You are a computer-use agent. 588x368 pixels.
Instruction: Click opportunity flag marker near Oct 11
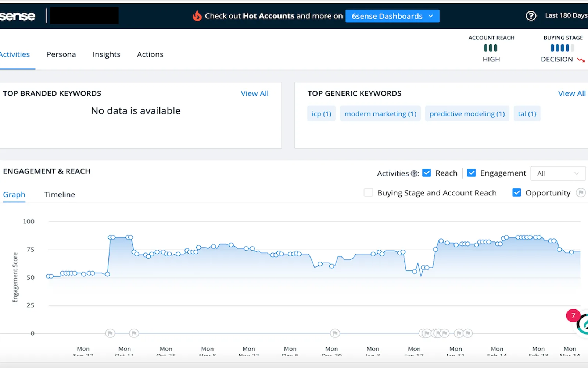tap(134, 333)
